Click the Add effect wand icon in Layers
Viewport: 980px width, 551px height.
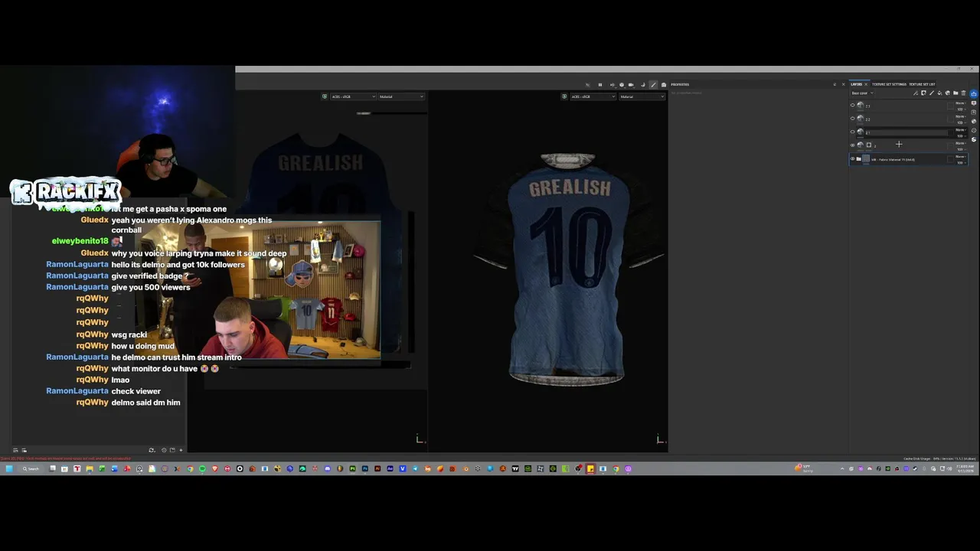tap(916, 93)
